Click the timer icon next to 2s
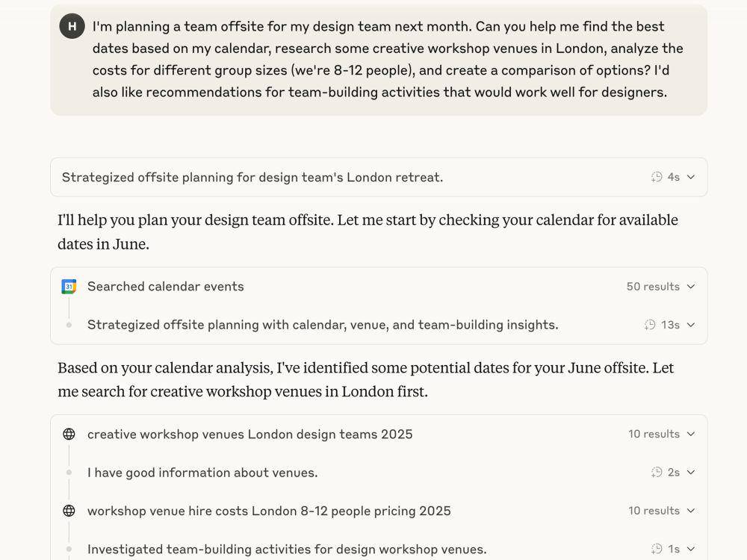This screenshot has width=747, height=560. click(657, 473)
